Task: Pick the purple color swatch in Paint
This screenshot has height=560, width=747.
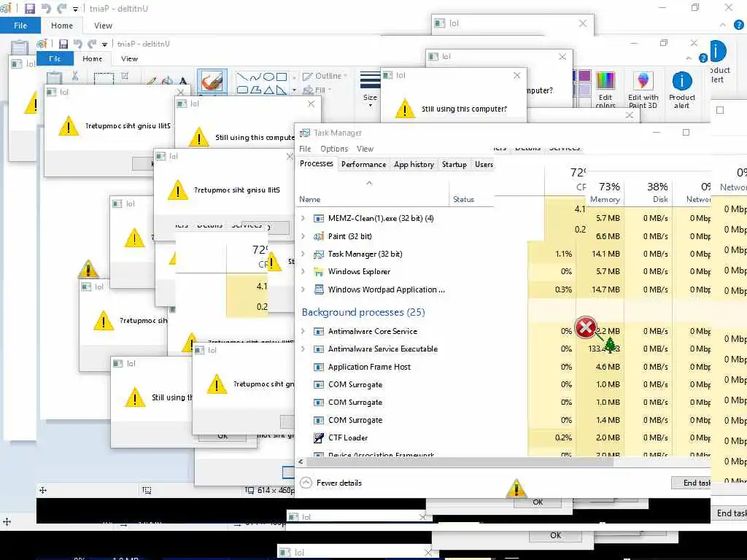Action: pos(584,76)
